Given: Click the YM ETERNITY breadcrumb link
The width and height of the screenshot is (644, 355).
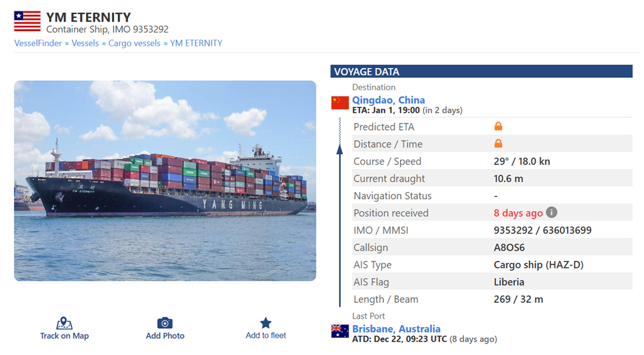Looking at the screenshot, I should (196, 43).
